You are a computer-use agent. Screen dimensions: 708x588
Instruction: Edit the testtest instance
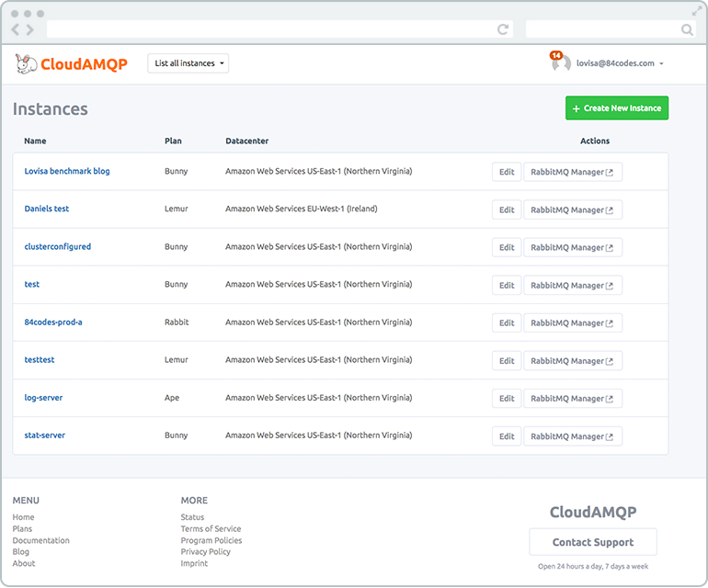coord(507,361)
